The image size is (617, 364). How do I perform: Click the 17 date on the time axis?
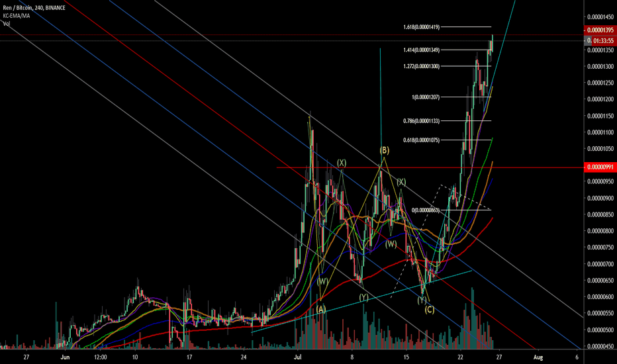coord(189,357)
